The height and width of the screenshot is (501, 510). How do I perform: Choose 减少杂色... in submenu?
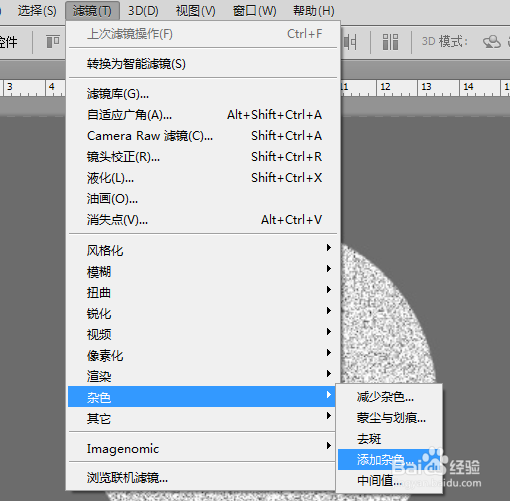click(x=390, y=397)
